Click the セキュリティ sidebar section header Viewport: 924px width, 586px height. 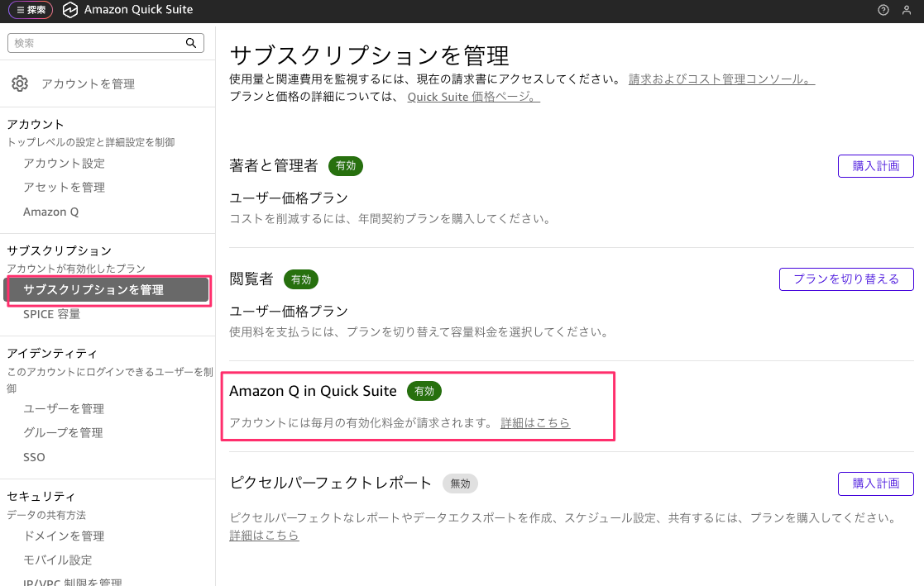click(41, 497)
